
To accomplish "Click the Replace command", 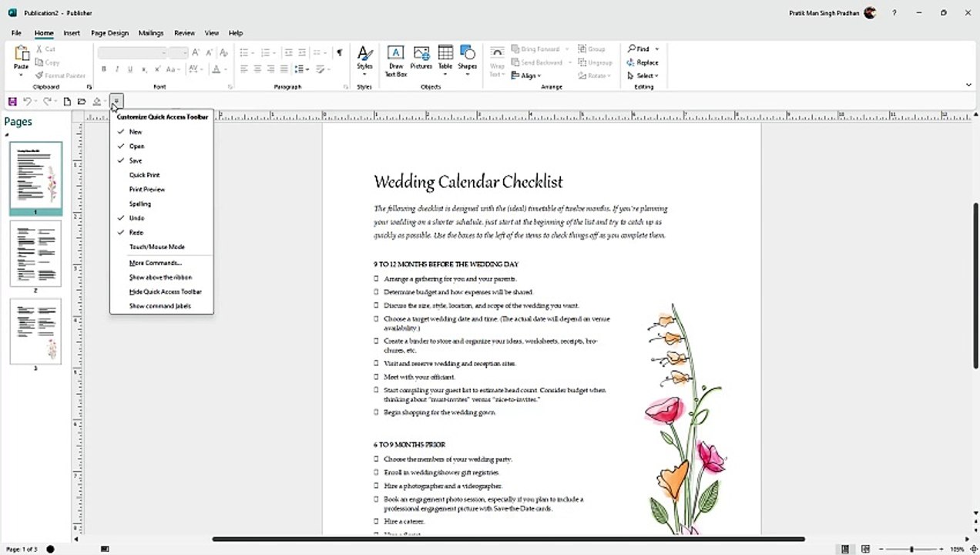I will 643,62.
